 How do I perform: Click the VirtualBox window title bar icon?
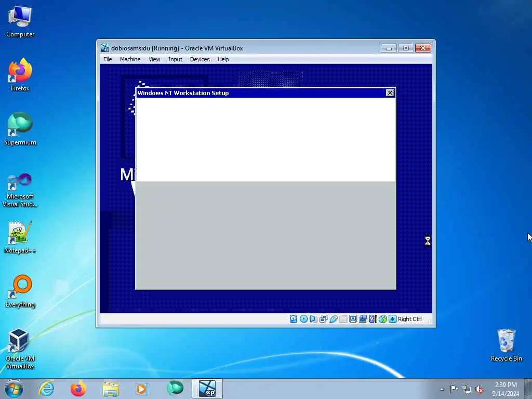tap(104, 48)
